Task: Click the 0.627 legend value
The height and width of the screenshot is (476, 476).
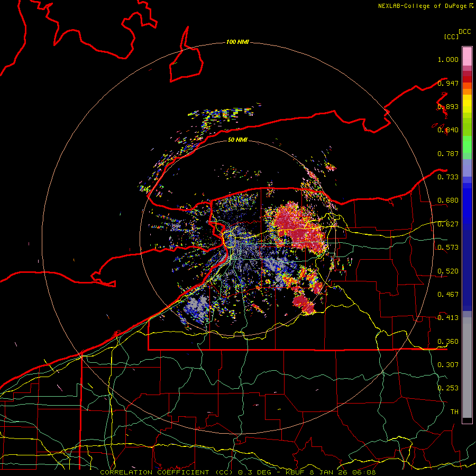Action: point(448,224)
